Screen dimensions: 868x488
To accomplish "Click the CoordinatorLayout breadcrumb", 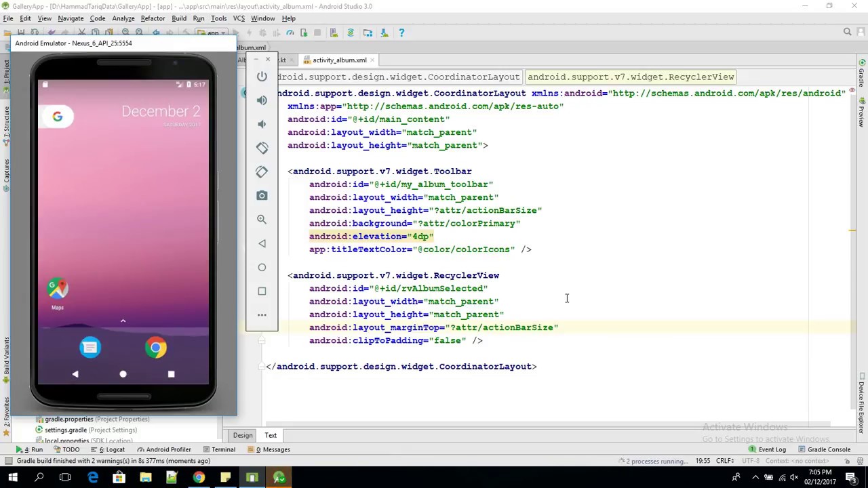I will (x=397, y=77).
